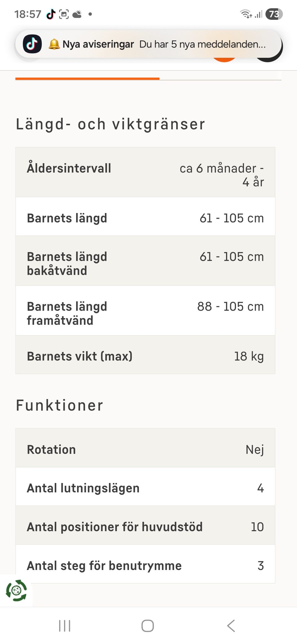
Task: Tap the screen capture status bar icon
Action: point(64,14)
